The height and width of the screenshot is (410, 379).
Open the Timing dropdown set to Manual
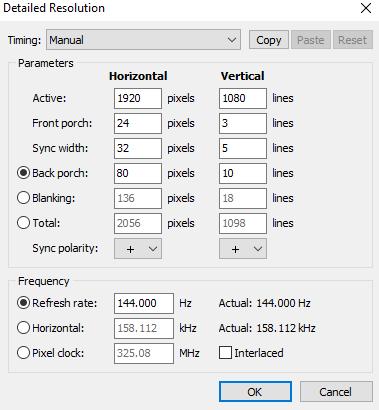tap(143, 40)
